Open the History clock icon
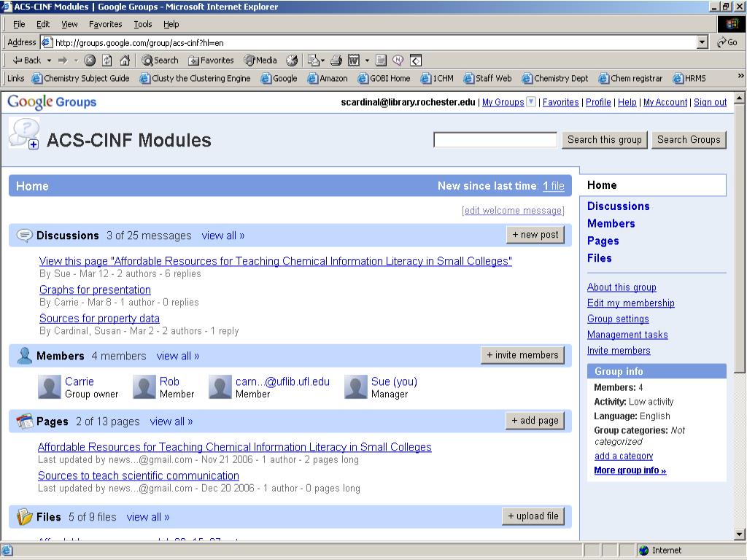Screen dimensions: 747x560 pyautogui.click(x=292, y=61)
